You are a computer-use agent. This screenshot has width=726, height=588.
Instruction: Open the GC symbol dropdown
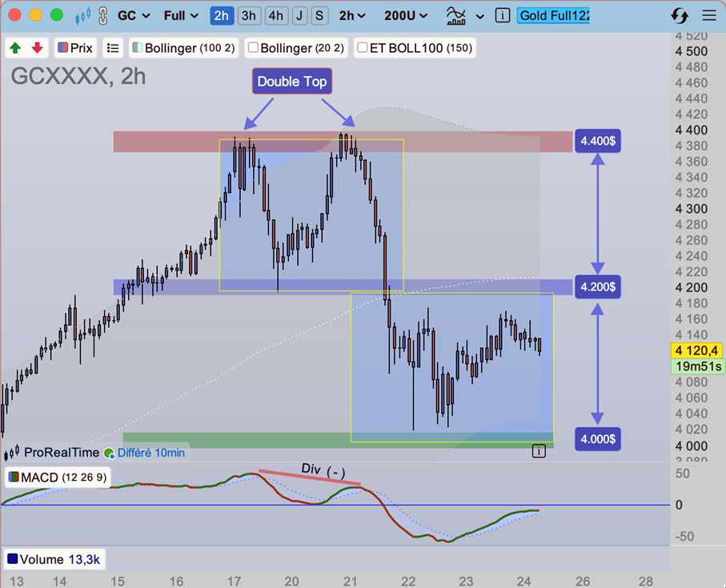tap(134, 15)
